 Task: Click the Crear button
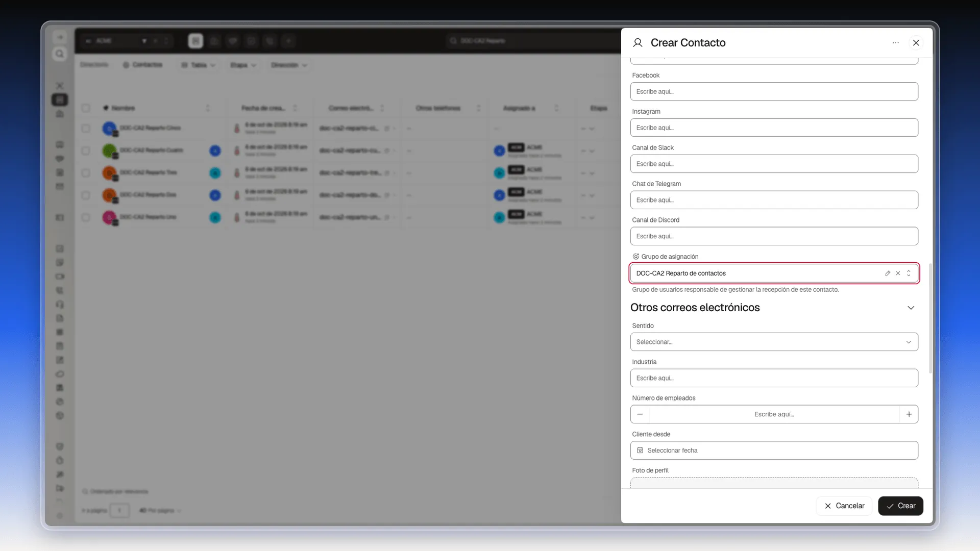coord(900,506)
